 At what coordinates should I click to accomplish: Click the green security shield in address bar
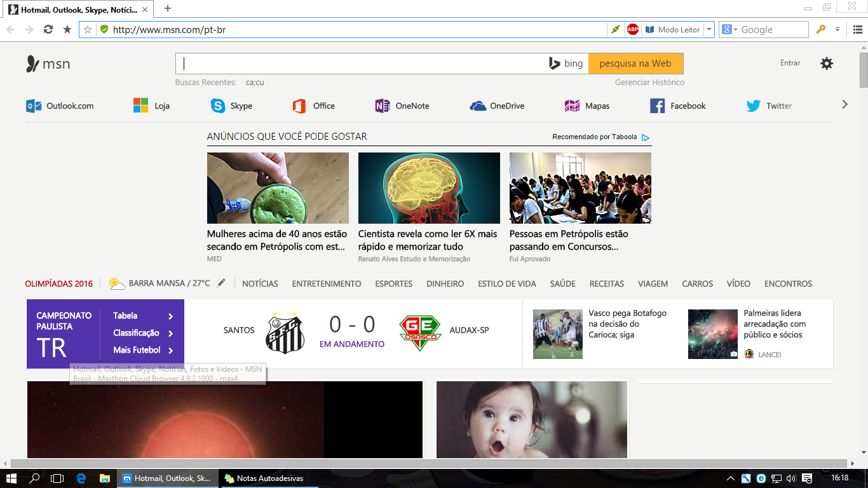point(104,29)
